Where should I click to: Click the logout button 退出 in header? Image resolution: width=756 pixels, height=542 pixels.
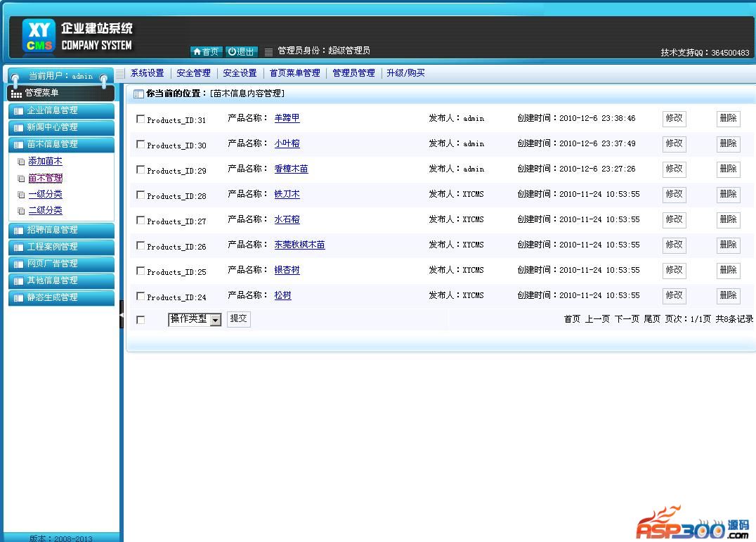(242, 51)
